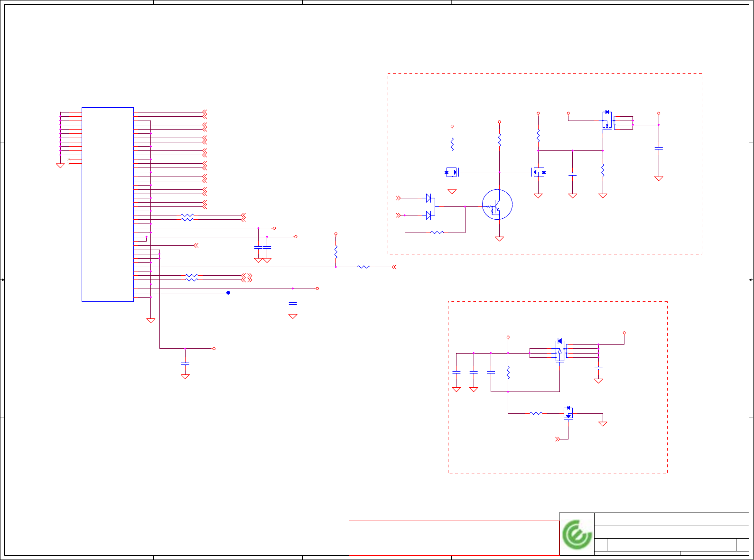Select the rightmost capacitor in the upper dashed block
This screenshot has width=754, height=560.
(x=659, y=149)
